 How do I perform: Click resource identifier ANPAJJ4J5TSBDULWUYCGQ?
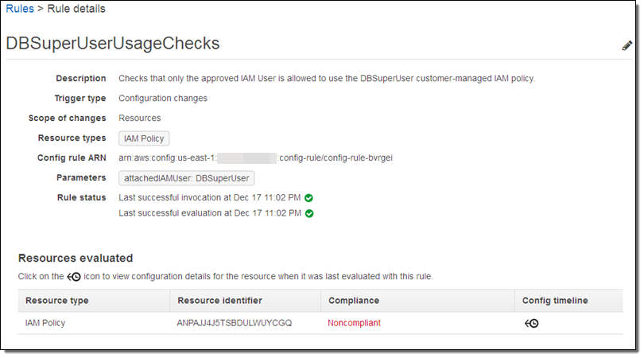tap(235, 323)
